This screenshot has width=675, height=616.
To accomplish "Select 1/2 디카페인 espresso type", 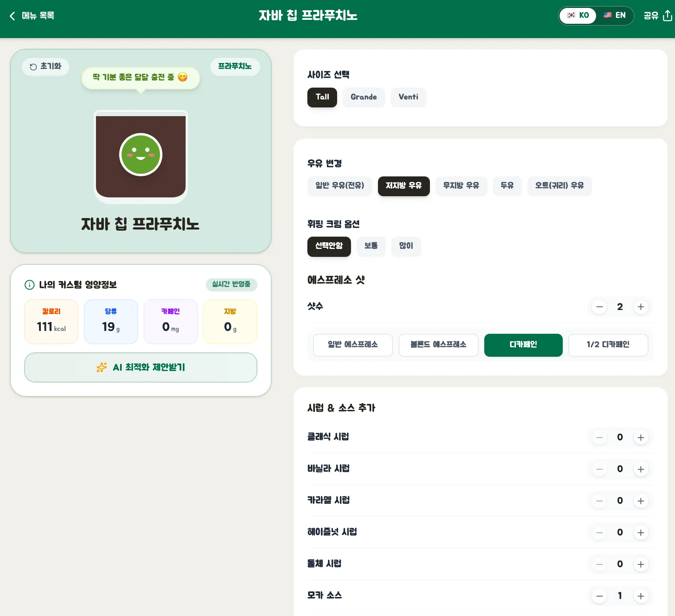I will coord(608,345).
